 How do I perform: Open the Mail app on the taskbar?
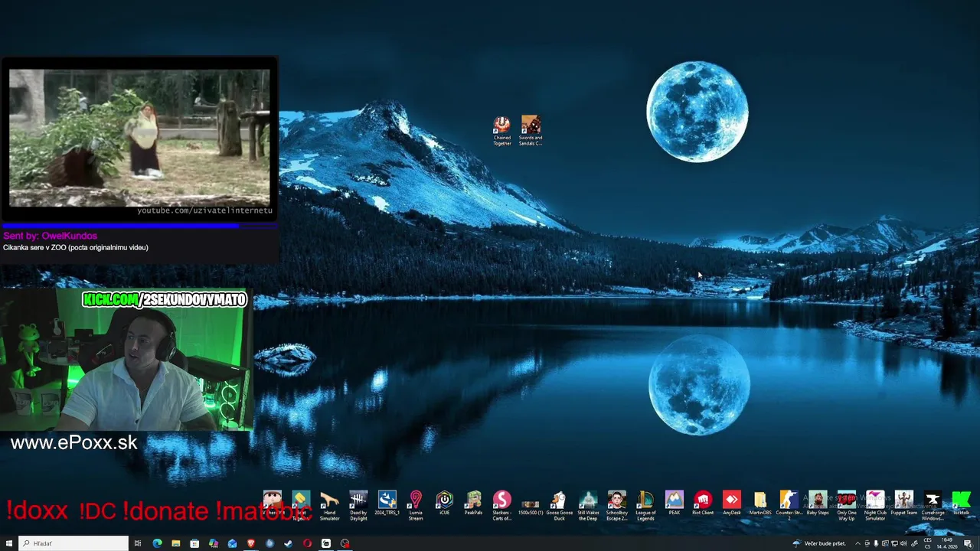tap(232, 543)
